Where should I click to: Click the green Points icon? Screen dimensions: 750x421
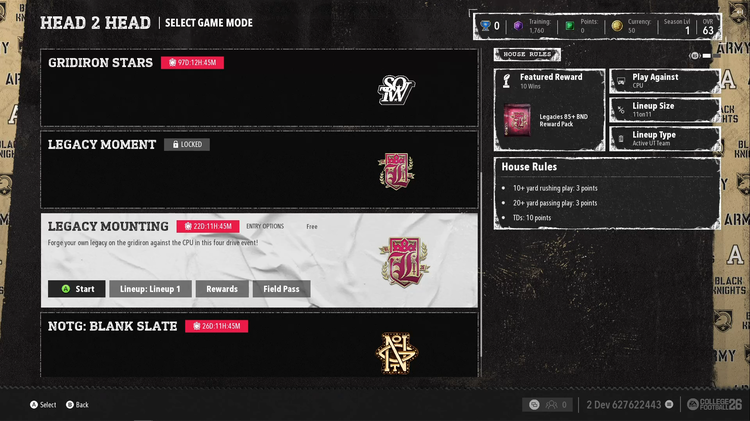click(x=570, y=26)
